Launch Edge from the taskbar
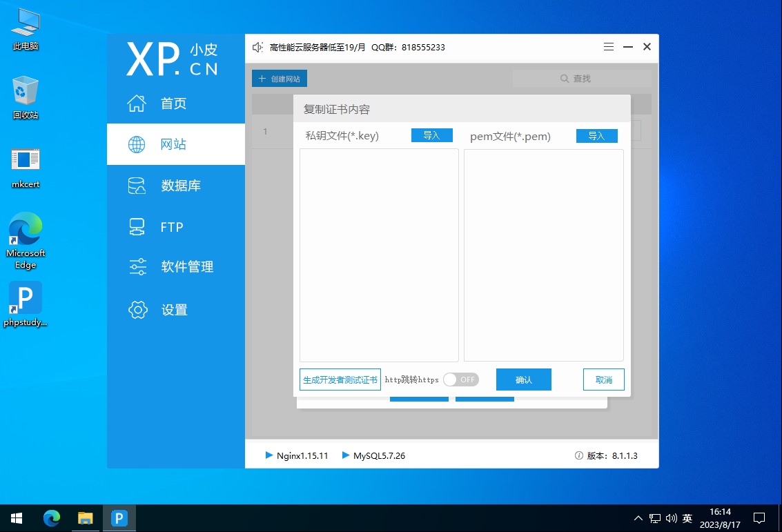Screen dimensions: 782x532 pyautogui.click(x=52, y=518)
